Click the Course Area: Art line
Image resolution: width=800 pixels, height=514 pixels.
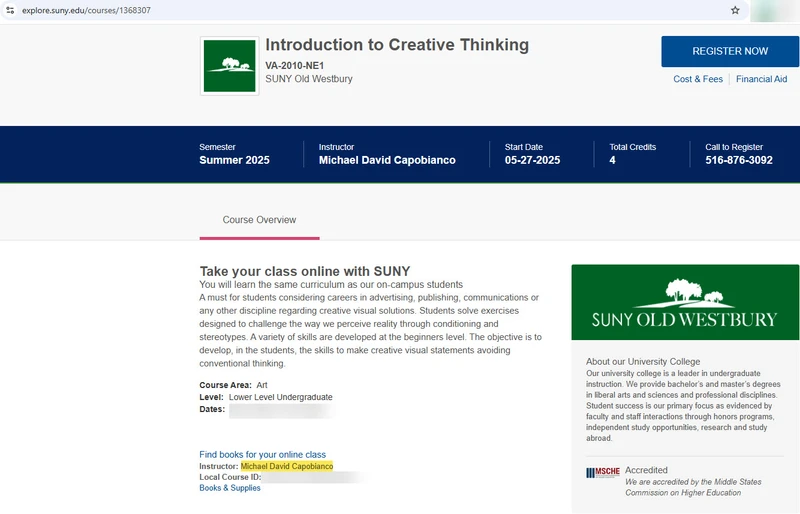(233, 385)
